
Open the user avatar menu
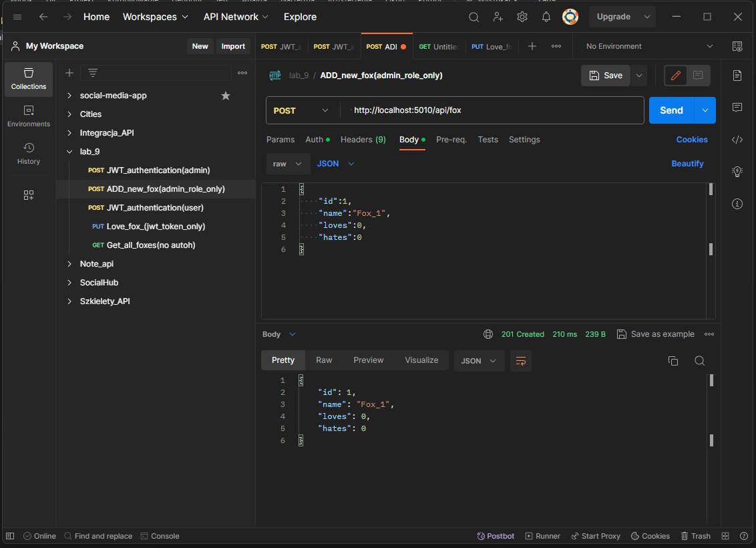coord(570,17)
